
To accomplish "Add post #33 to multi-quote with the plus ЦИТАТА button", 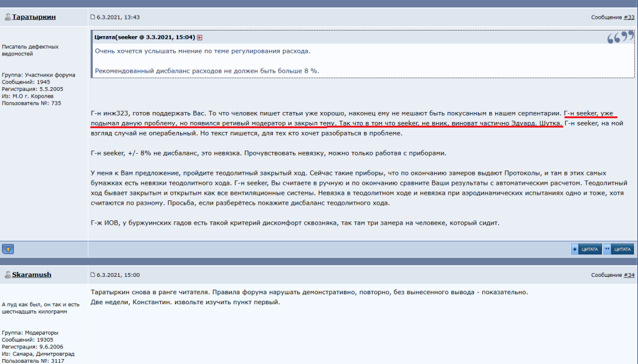I will (x=586, y=249).
